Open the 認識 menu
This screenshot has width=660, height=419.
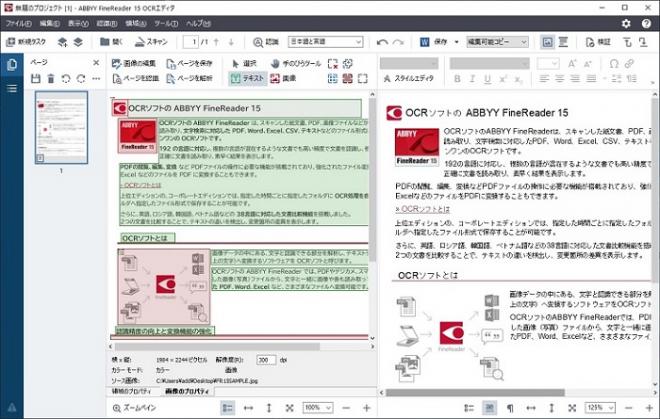107,24
